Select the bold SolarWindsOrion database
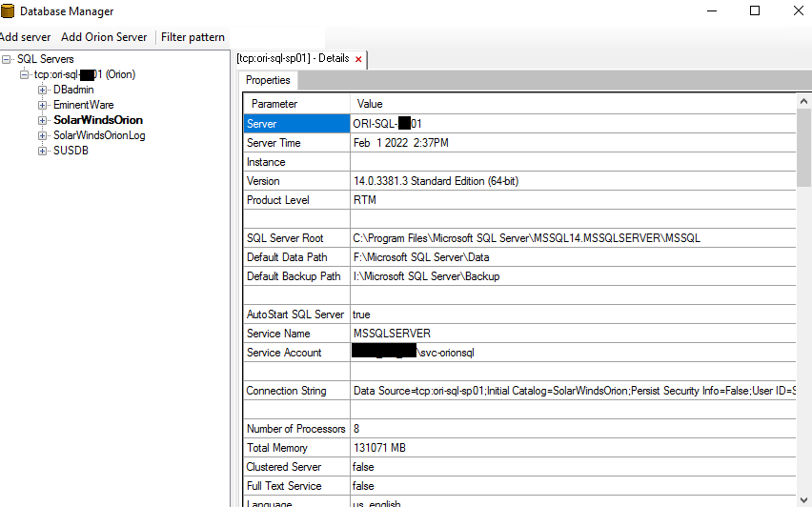This screenshot has height=507, width=812. [98, 120]
